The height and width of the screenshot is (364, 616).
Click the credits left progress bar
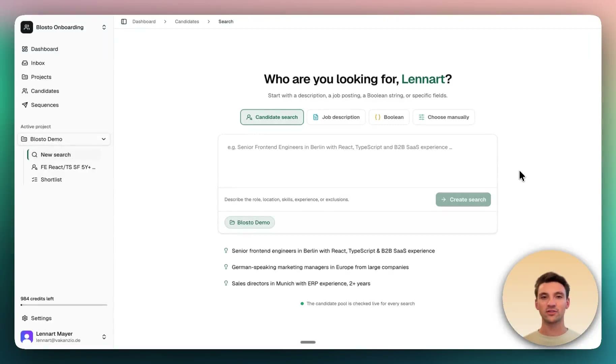tap(64, 305)
